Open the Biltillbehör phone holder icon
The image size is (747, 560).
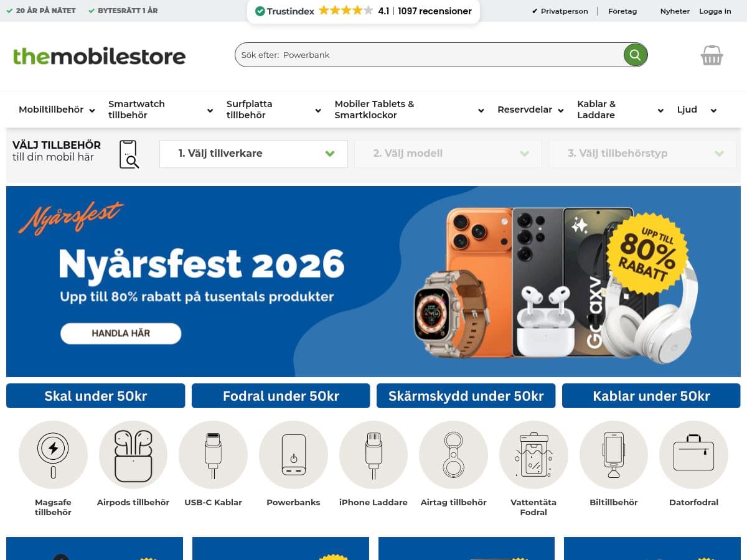point(614,455)
